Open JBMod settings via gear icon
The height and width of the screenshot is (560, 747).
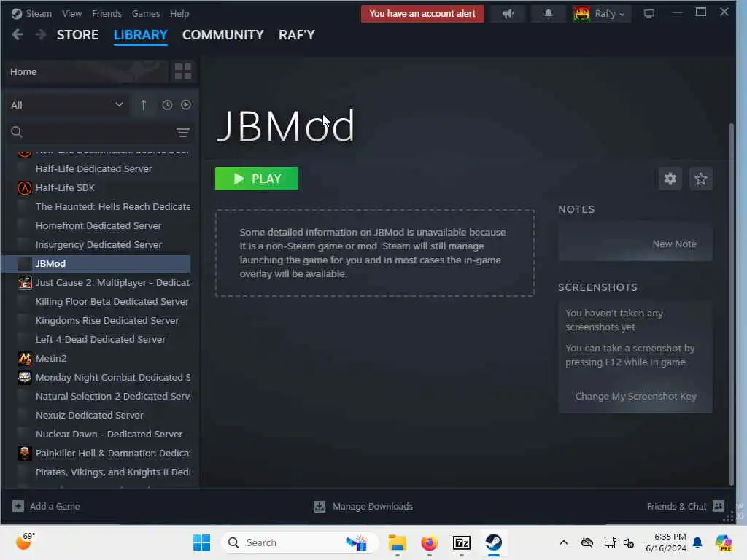[670, 179]
